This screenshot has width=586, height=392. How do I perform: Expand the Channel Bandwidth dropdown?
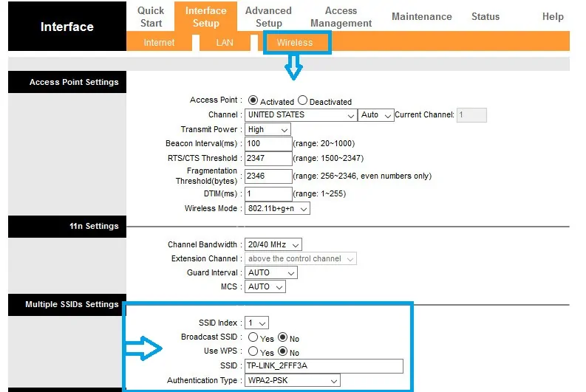click(x=273, y=244)
